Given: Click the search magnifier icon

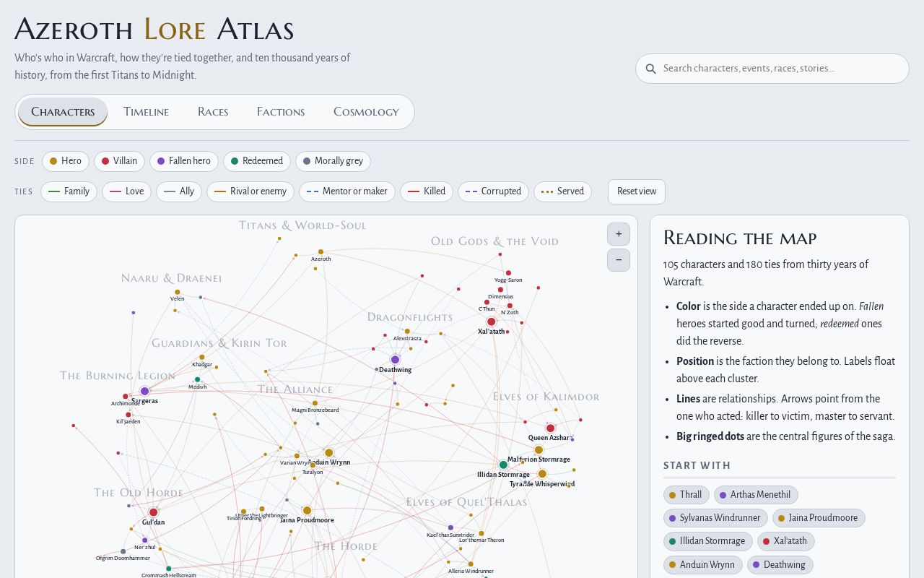Looking at the screenshot, I should 650,69.
